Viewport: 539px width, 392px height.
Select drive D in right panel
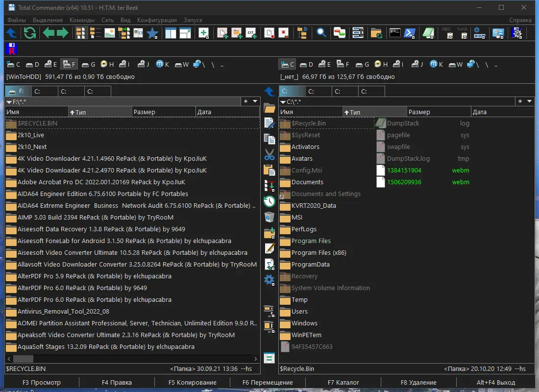click(307, 64)
